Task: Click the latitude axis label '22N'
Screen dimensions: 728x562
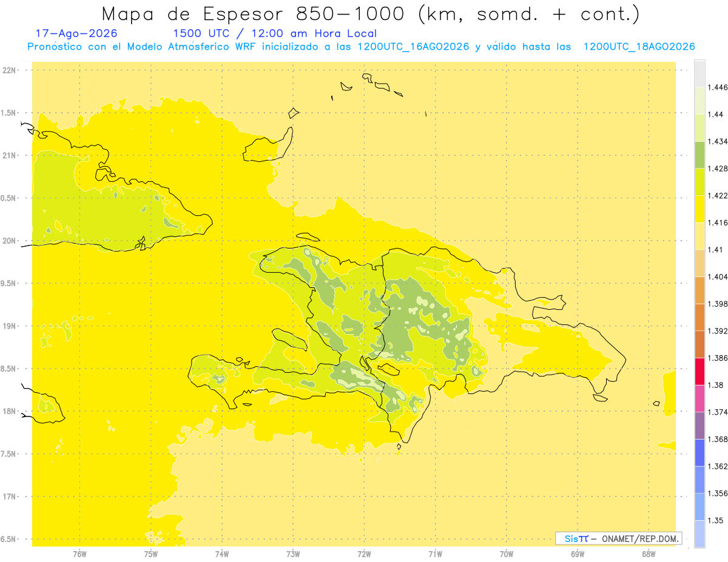Action: tap(9, 70)
